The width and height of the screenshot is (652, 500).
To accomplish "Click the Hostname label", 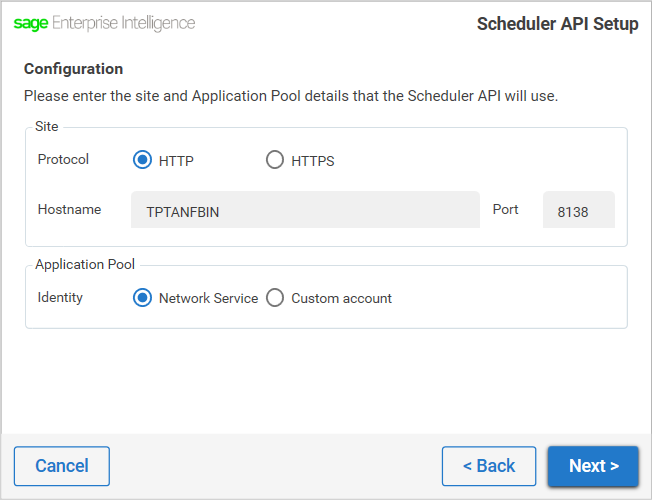I will point(69,209).
